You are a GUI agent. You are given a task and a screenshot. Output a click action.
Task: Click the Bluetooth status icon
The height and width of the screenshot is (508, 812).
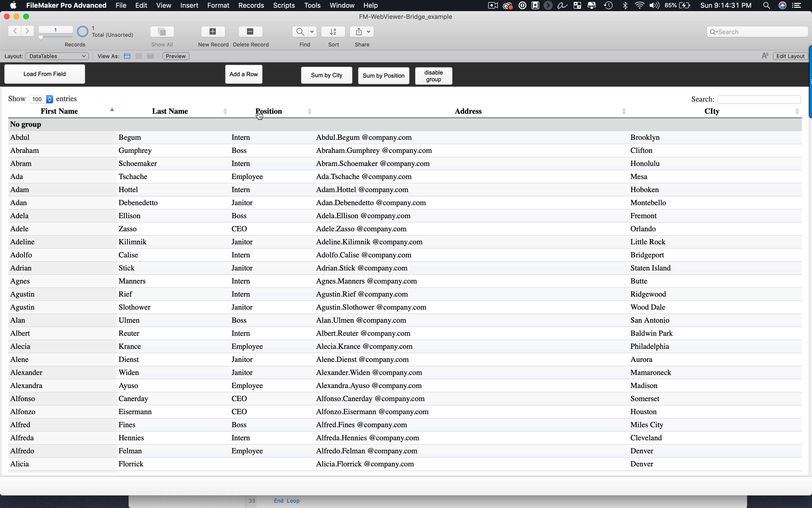coord(625,5)
